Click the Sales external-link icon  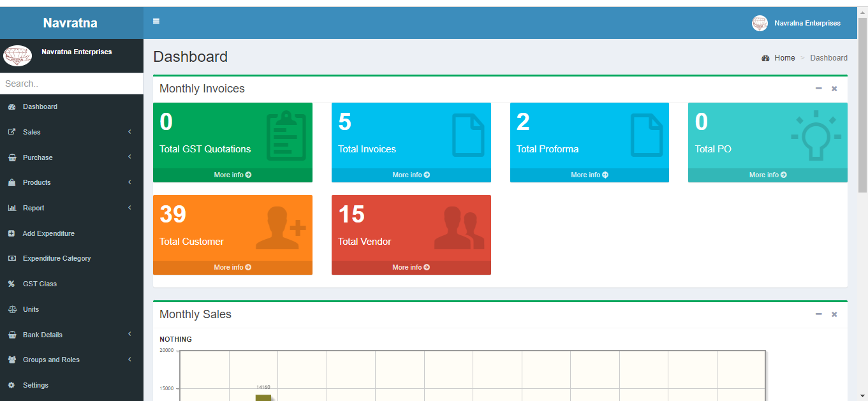[11, 132]
